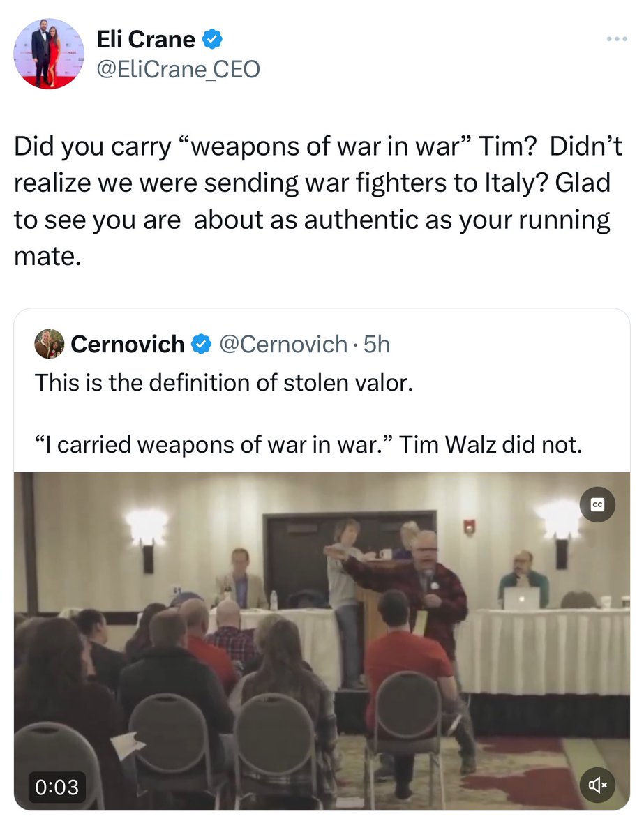
Task: Click Eli Crane's tweet text body
Action: tap(318, 202)
